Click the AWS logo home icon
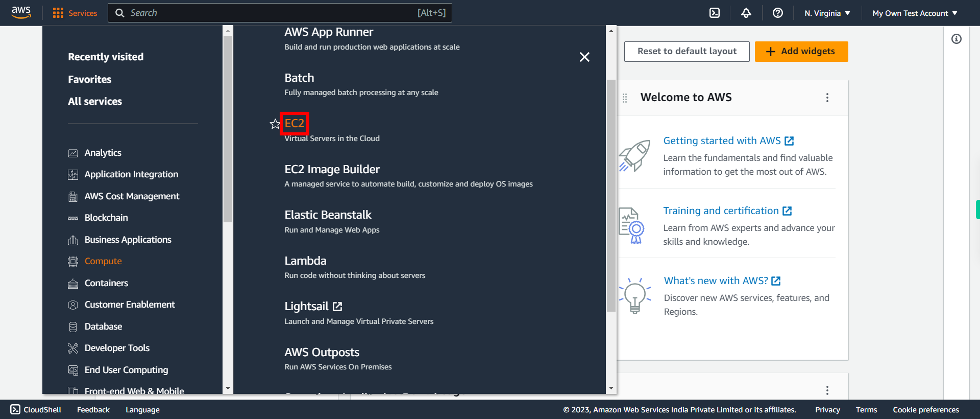The height and width of the screenshot is (419, 980). pos(21,13)
